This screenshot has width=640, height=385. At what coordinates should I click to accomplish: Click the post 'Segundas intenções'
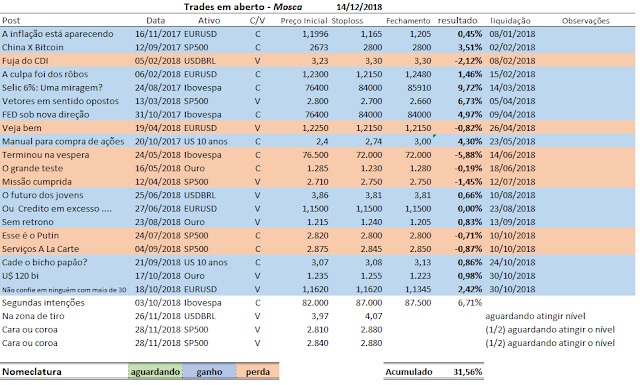tap(43, 303)
